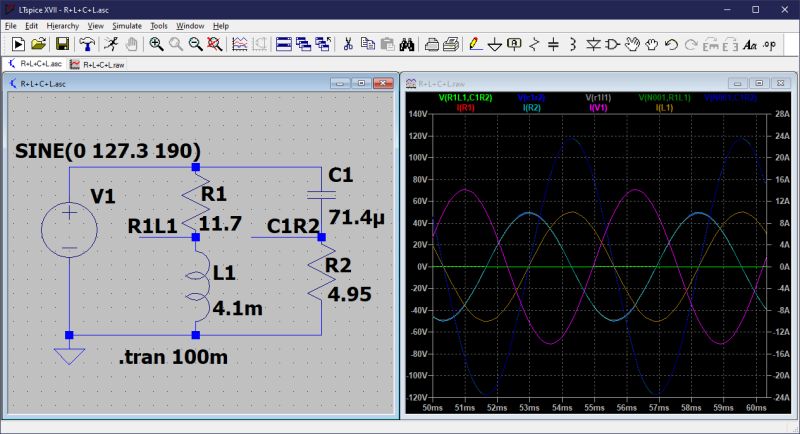800x434 pixels.
Task: Open the File menu
Action: 11,25
